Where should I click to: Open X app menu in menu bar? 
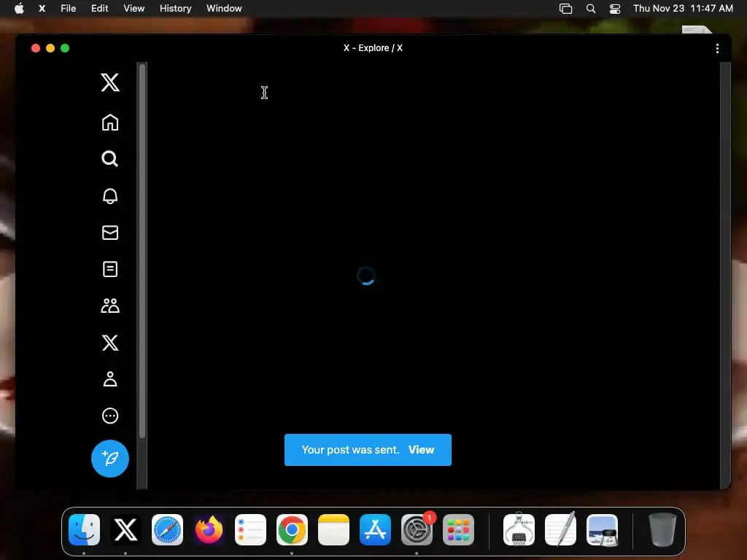pos(42,8)
